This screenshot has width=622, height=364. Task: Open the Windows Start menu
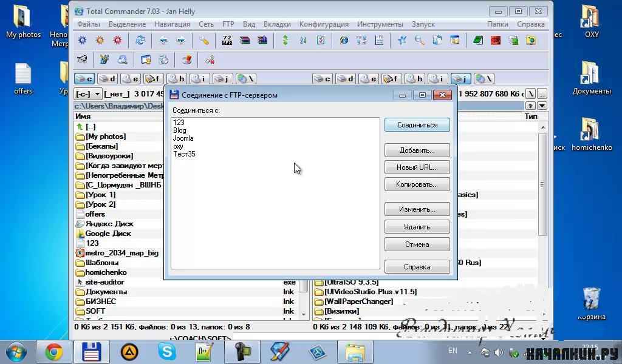pos(16,352)
